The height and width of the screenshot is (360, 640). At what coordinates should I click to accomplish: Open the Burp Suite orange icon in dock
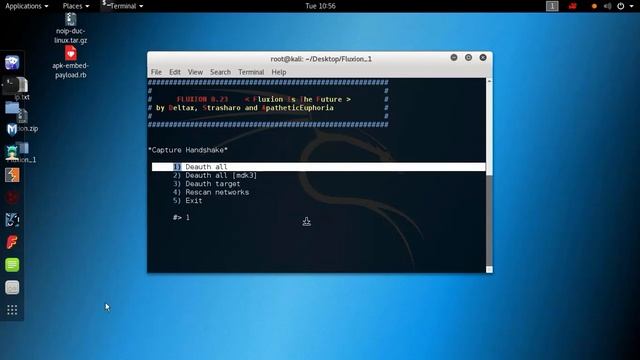tap(12, 175)
